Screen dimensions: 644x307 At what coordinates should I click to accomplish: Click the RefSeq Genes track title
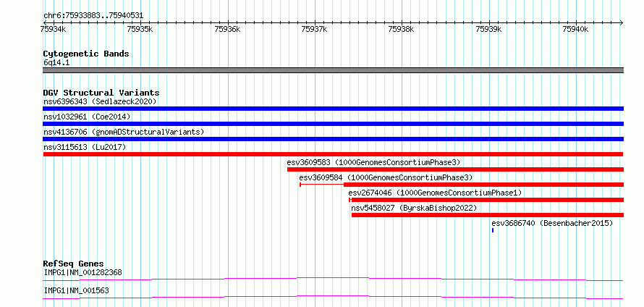(74, 264)
